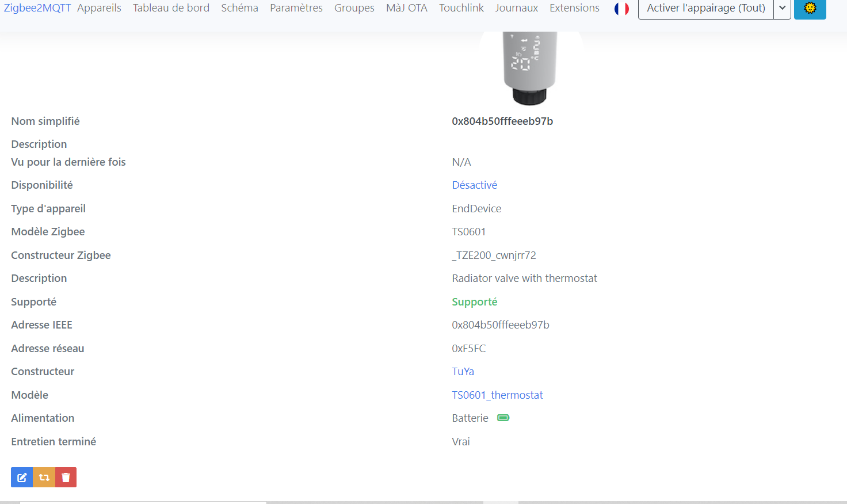Navigate to the Extensions section

(x=574, y=8)
